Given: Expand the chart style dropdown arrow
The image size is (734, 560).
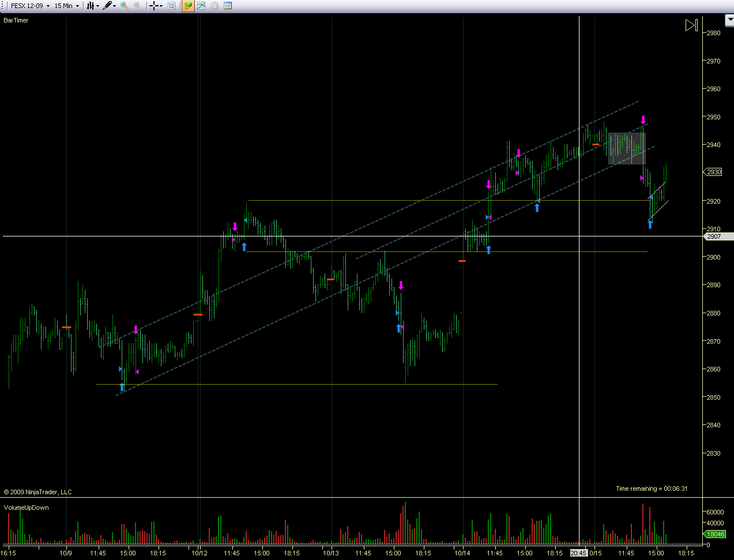Looking at the screenshot, I should pos(97,6).
